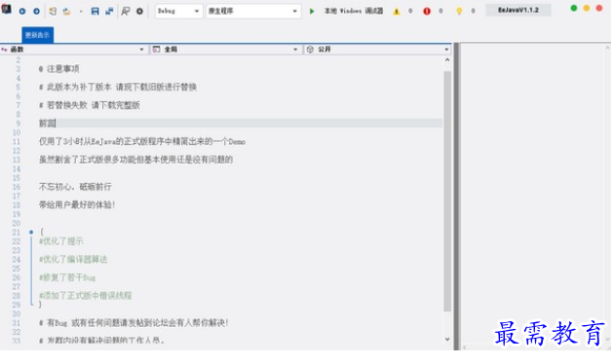Click the 本地 Windows 调试器 button

[354, 11]
